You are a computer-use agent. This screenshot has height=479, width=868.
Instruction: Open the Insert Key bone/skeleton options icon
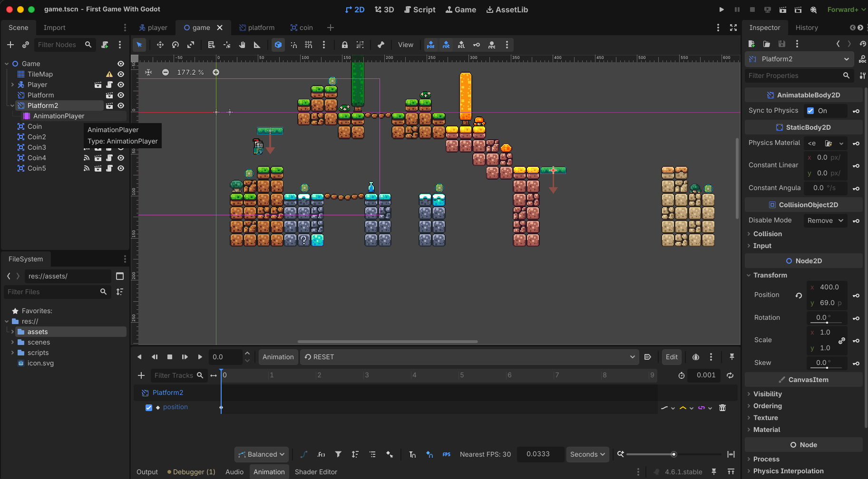click(380, 45)
